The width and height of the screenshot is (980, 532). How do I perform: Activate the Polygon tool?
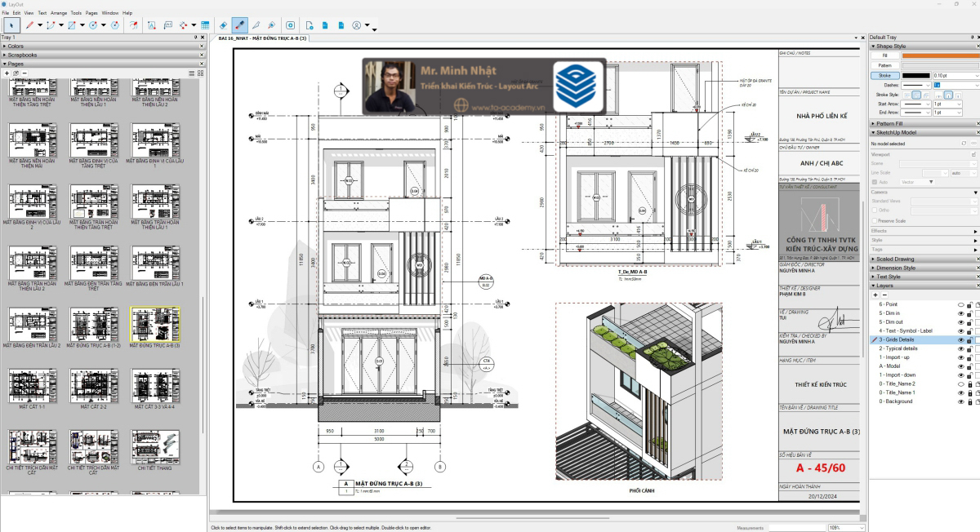click(114, 25)
